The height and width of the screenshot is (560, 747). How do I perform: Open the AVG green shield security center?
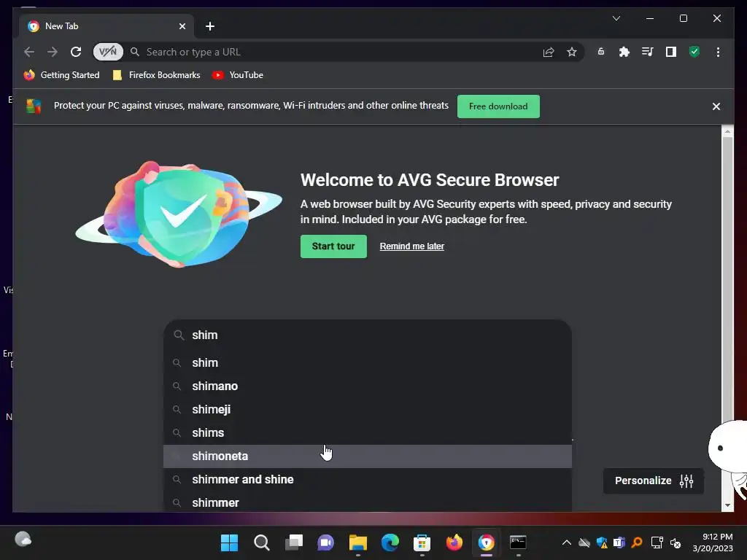[694, 52]
